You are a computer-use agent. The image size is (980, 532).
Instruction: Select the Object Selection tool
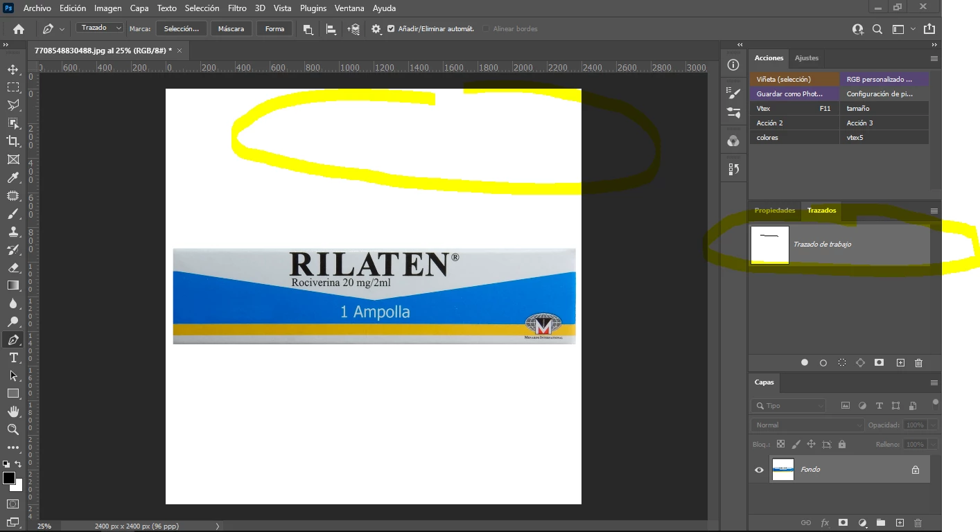[x=12, y=123]
